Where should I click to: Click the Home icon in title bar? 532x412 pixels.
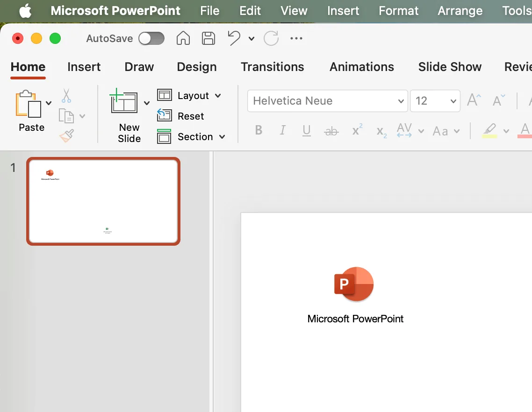[x=183, y=38]
